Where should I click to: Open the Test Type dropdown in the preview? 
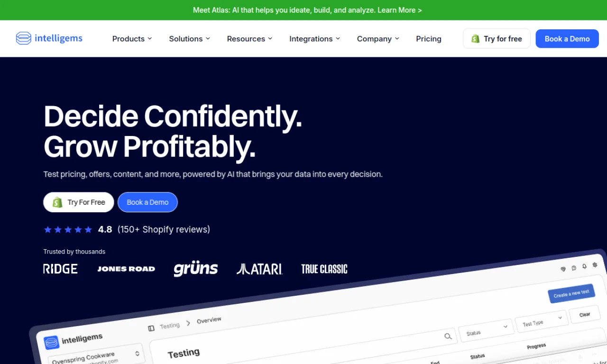542,321
